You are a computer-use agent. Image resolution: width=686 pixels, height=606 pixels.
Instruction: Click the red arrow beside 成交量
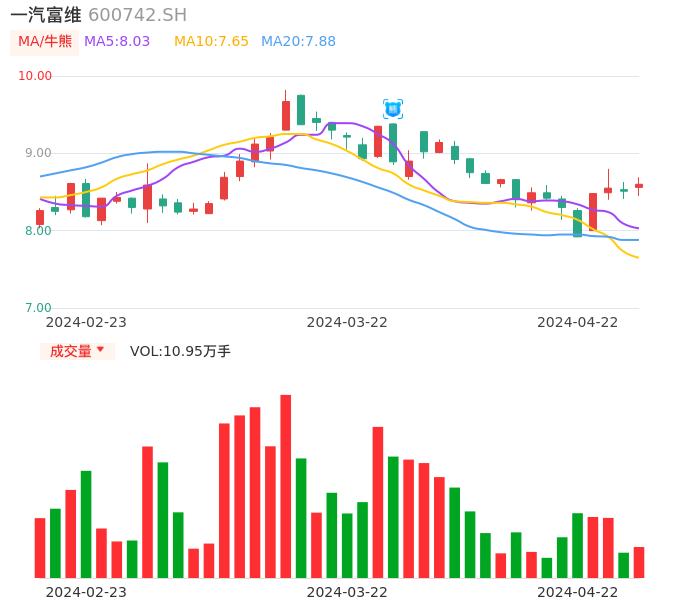(x=100, y=350)
